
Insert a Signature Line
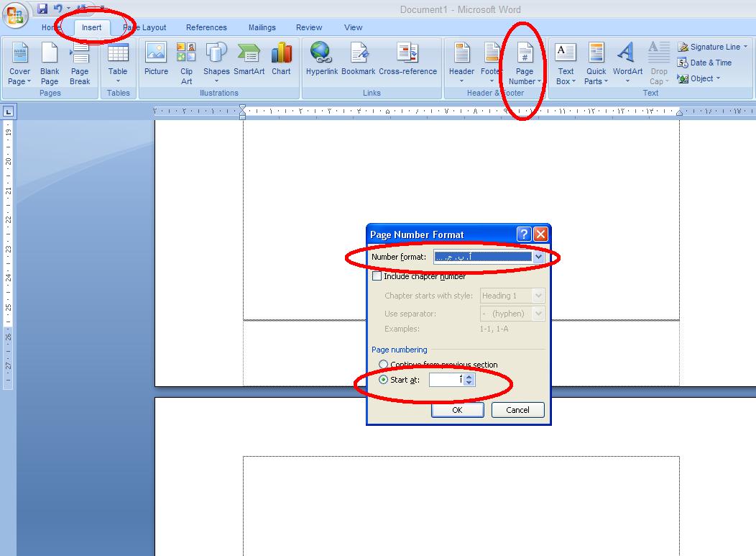709,47
